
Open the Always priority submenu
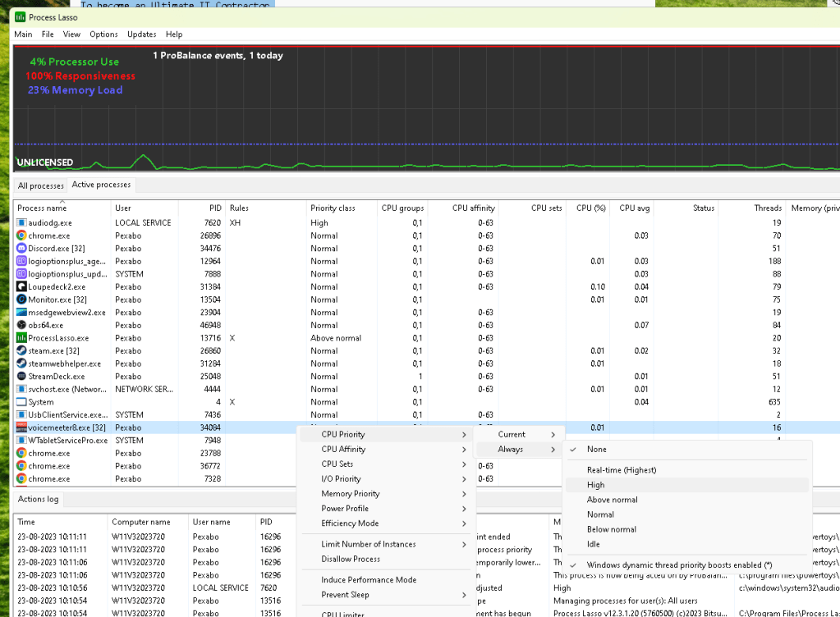(x=518, y=450)
